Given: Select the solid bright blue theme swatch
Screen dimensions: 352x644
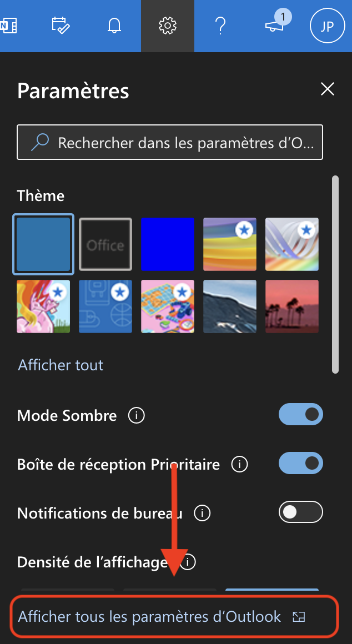Looking at the screenshot, I should [168, 244].
